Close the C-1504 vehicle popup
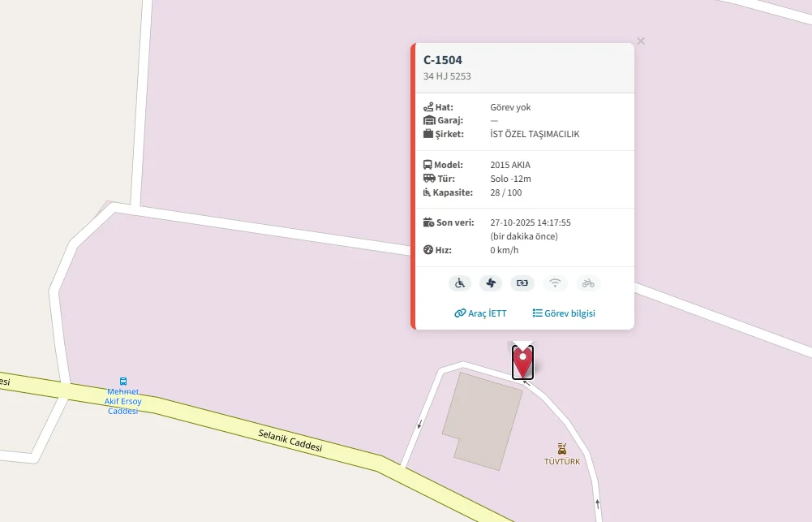Viewport: 812px width, 522px height. [x=641, y=41]
